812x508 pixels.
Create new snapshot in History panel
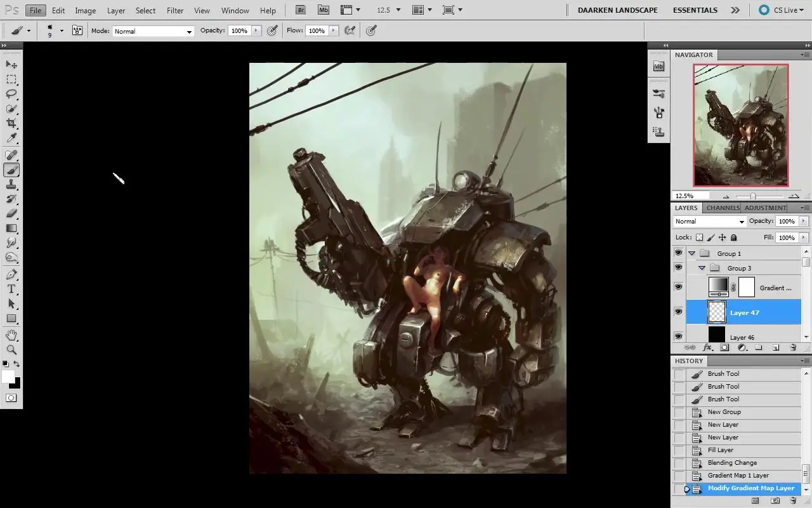pos(775,501)
